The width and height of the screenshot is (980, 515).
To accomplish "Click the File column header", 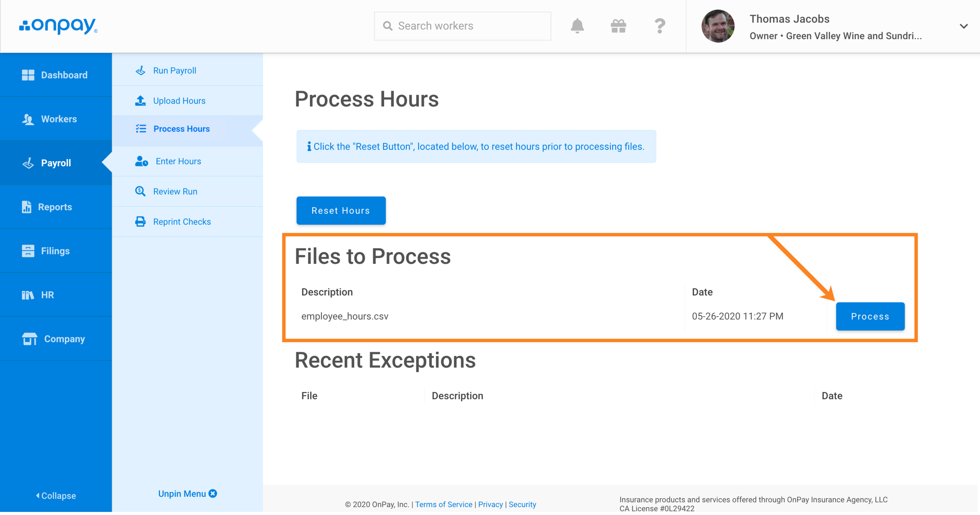I will [309, 395].
